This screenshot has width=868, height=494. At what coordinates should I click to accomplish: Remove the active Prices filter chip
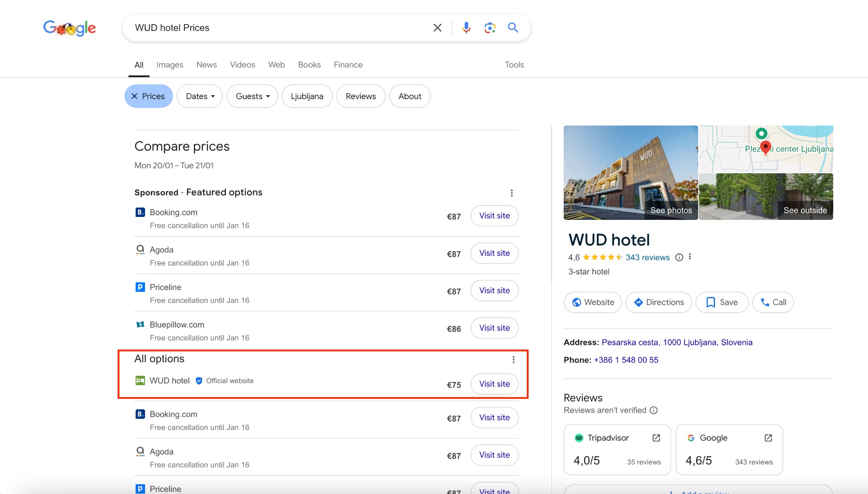point(135,96)
